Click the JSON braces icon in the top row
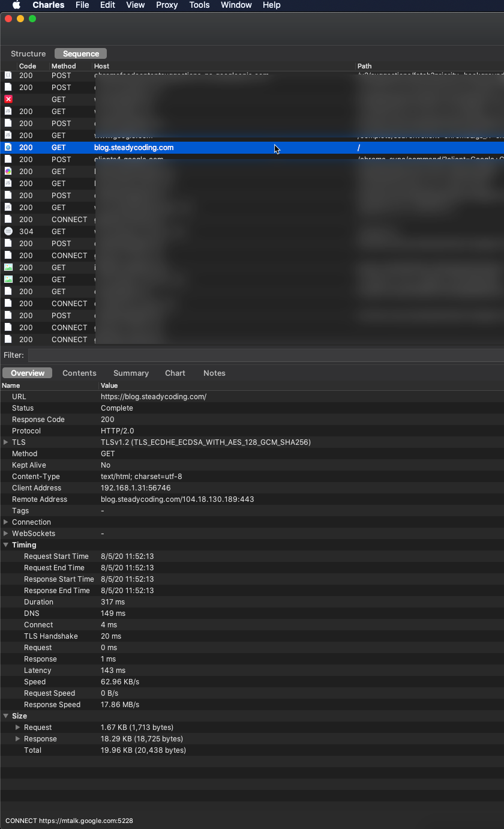 (8, 75)
